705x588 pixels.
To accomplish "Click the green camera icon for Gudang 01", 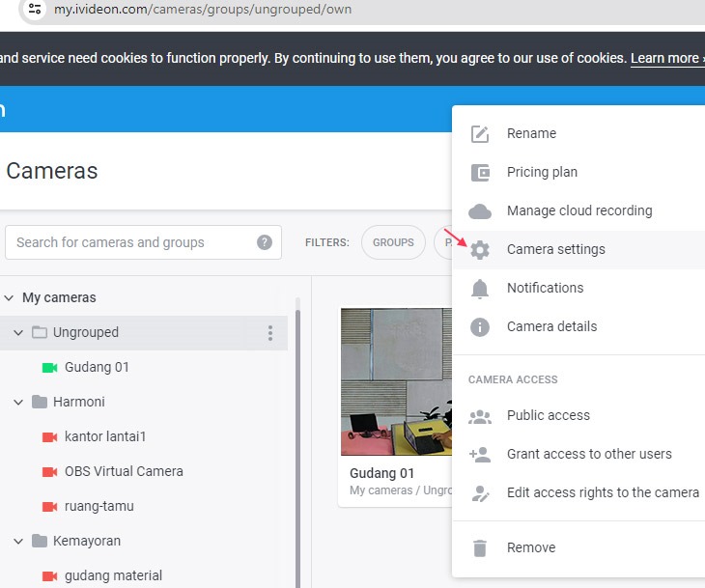I will 49,368.
